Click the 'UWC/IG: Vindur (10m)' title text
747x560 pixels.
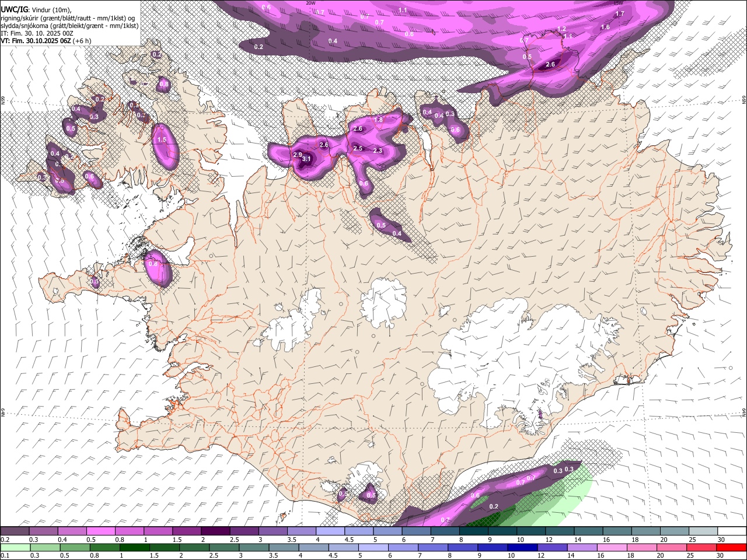[35, 10]
